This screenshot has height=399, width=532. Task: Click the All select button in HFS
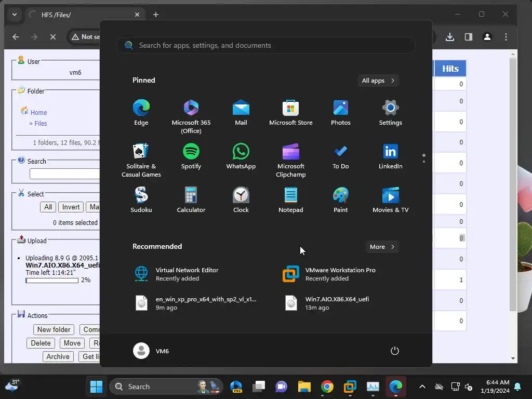click(x=48, y=207)
